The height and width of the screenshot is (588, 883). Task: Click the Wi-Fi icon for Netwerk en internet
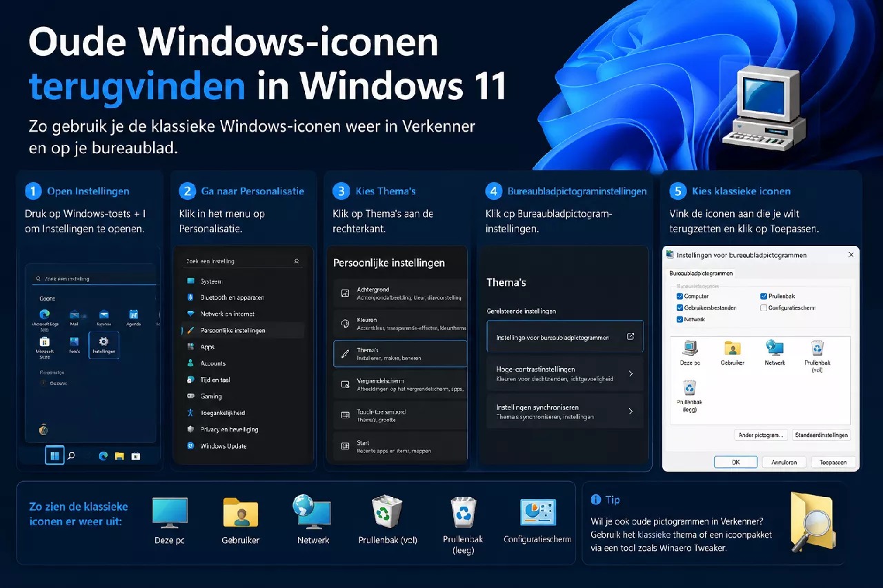[191, 314]
